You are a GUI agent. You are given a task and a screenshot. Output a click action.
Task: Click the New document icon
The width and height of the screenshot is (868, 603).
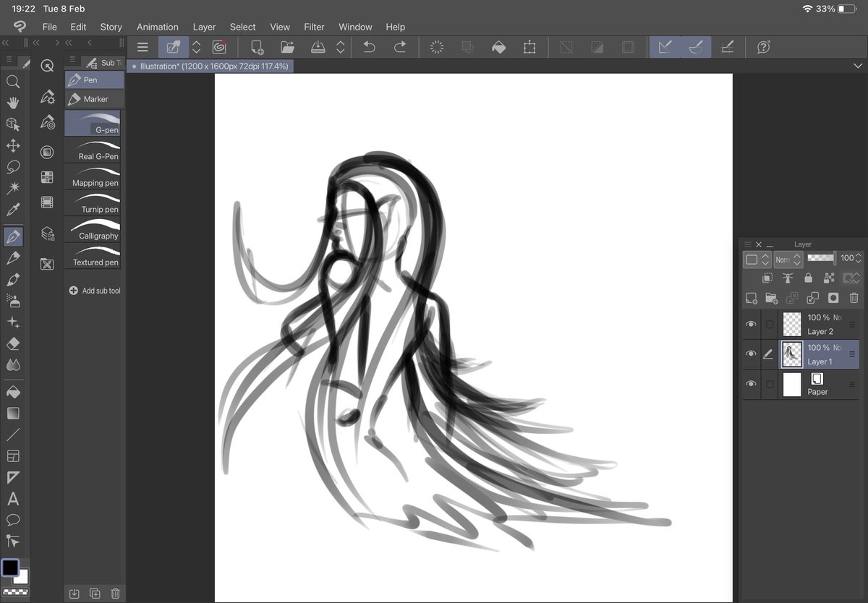(257, 47)
